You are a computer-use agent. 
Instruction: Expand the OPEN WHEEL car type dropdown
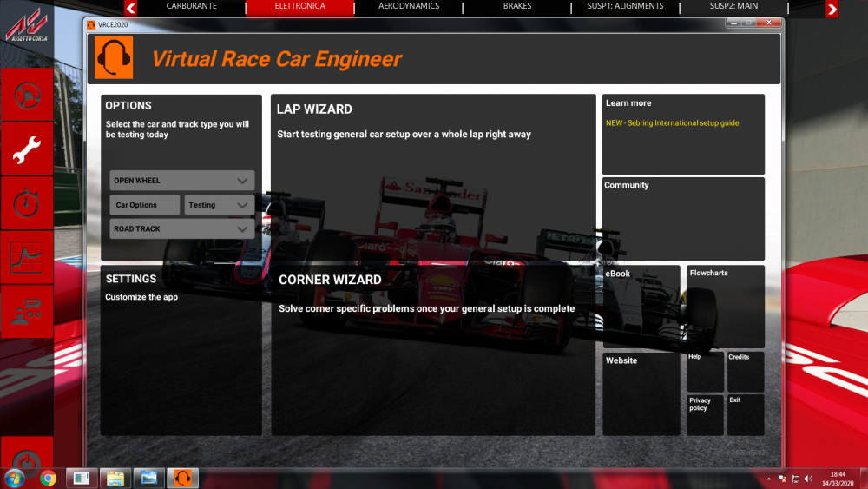coord(182,181)
